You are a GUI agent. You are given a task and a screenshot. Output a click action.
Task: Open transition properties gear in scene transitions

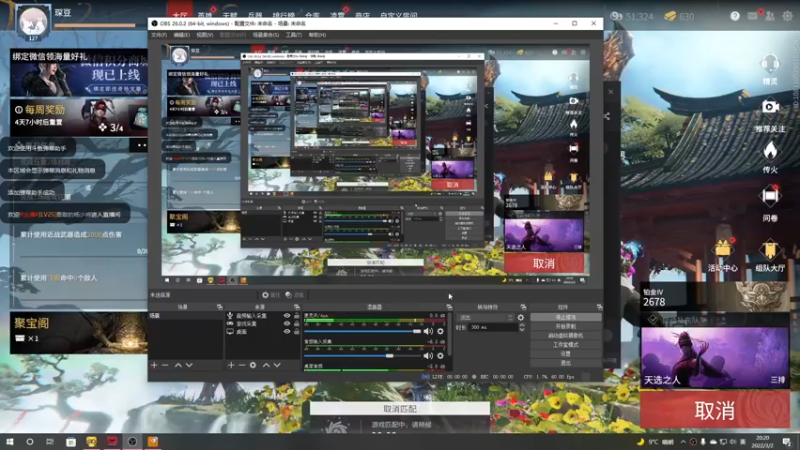[x=520, y=317]
